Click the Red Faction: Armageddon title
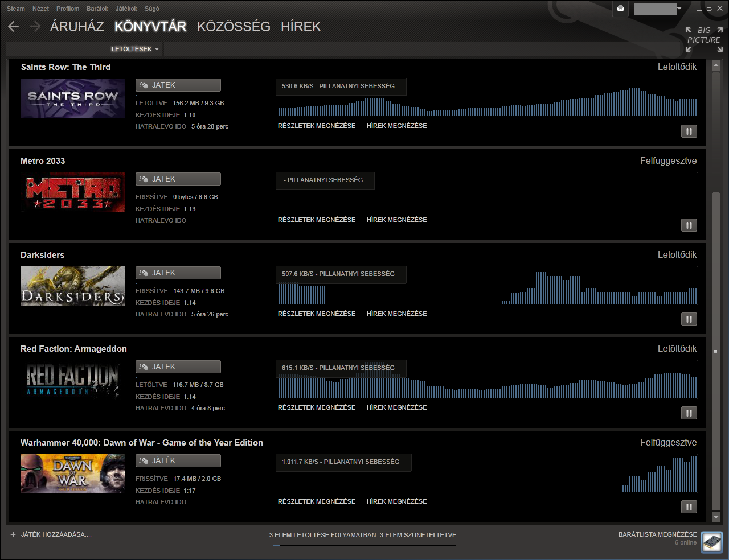Screen dimensions: 729x560 click(x=73, y=349)
